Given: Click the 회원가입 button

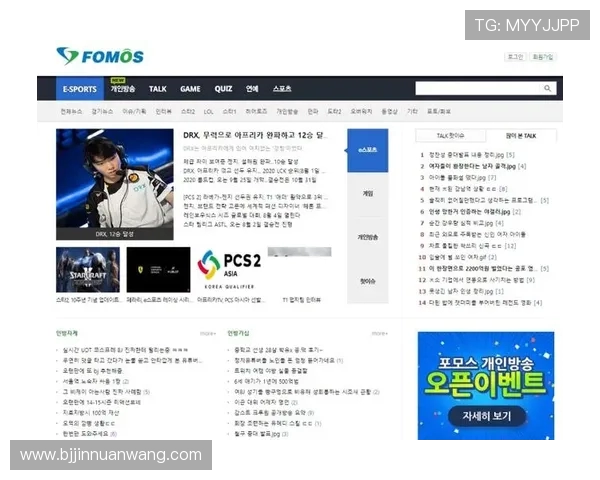Looking at the screenshot, I should pyautogui.click(x=543, y=57).
